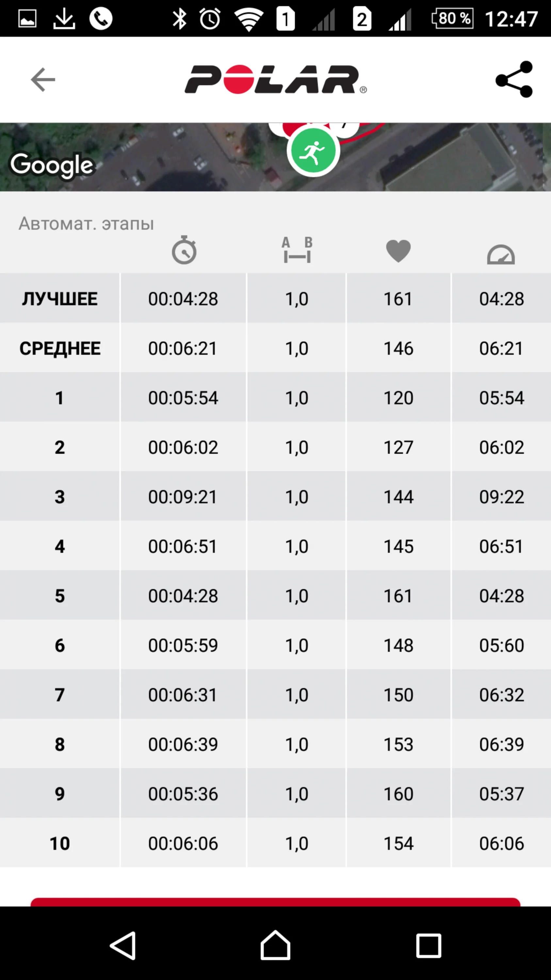Select lap number 10 row
The image size is (551, 980).
click(x=60, y=843)
